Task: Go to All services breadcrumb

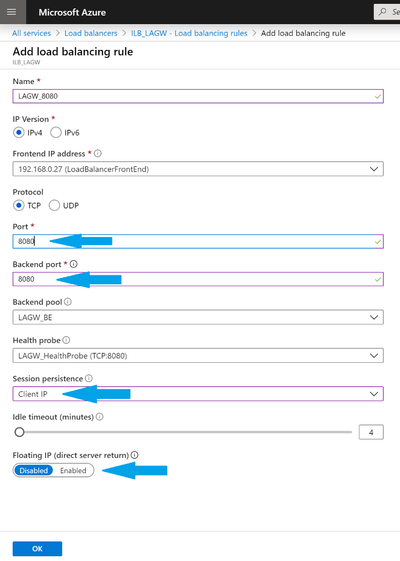Action: (31, 33)
